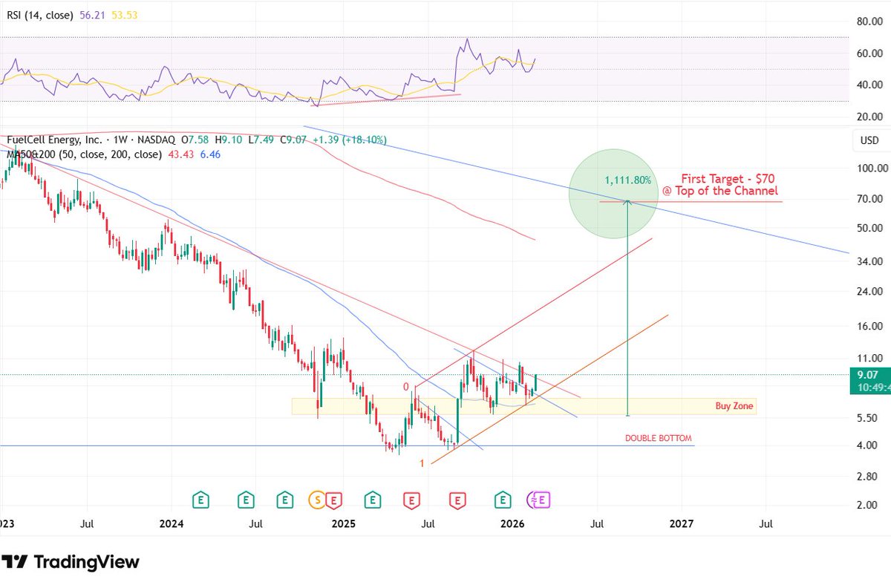
Task: Select the green target circle highlight
Action: (x=613, y=194)
